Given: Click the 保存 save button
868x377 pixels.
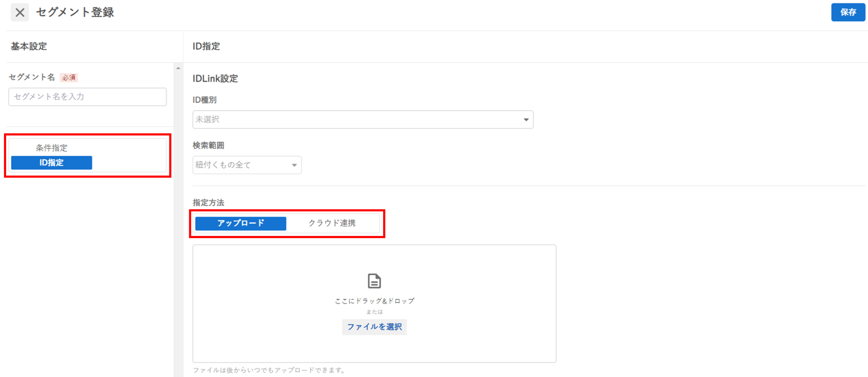Looking at the screenshot, I should point(848,12).
